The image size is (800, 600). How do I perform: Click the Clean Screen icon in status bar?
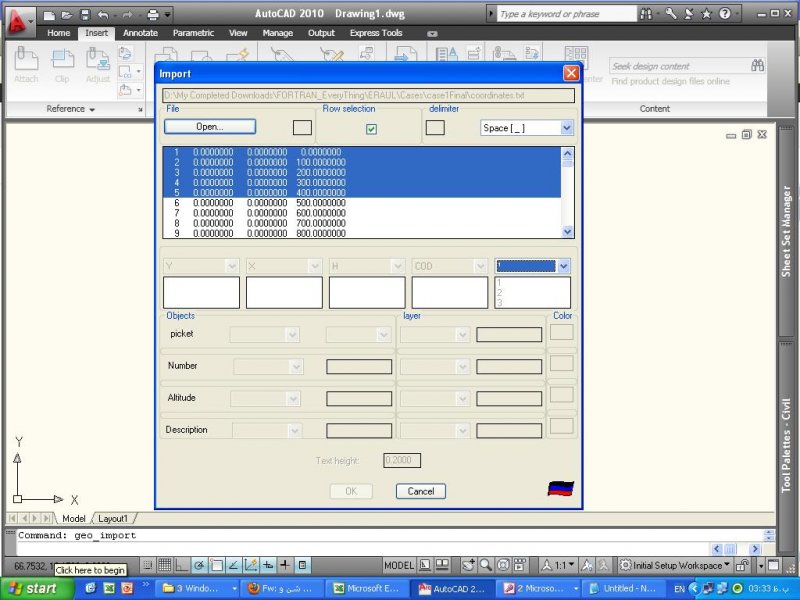[x=773, y=565]
